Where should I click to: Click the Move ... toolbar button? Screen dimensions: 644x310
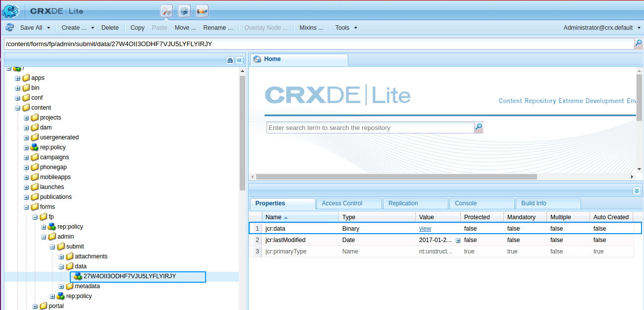pyautogui.click(x=185, y=28)
